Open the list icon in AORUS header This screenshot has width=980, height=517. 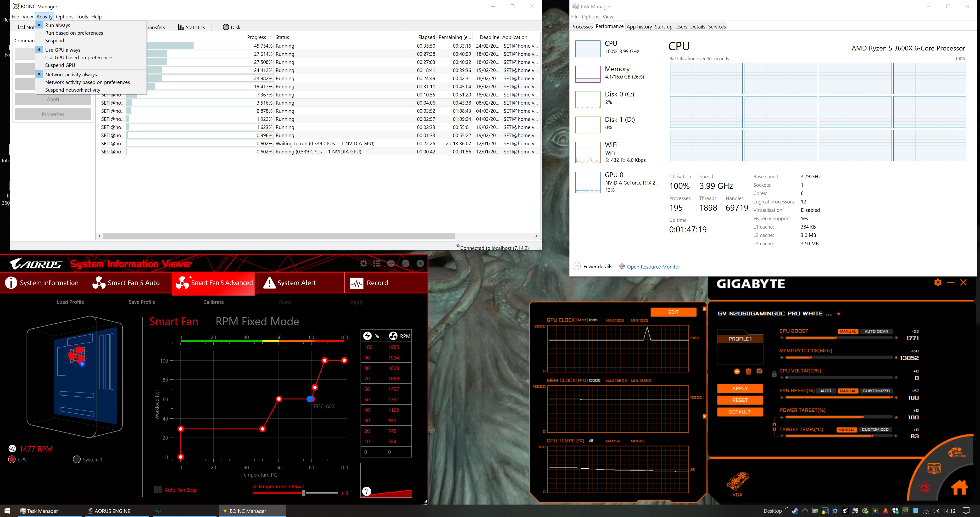click(377, 264)
